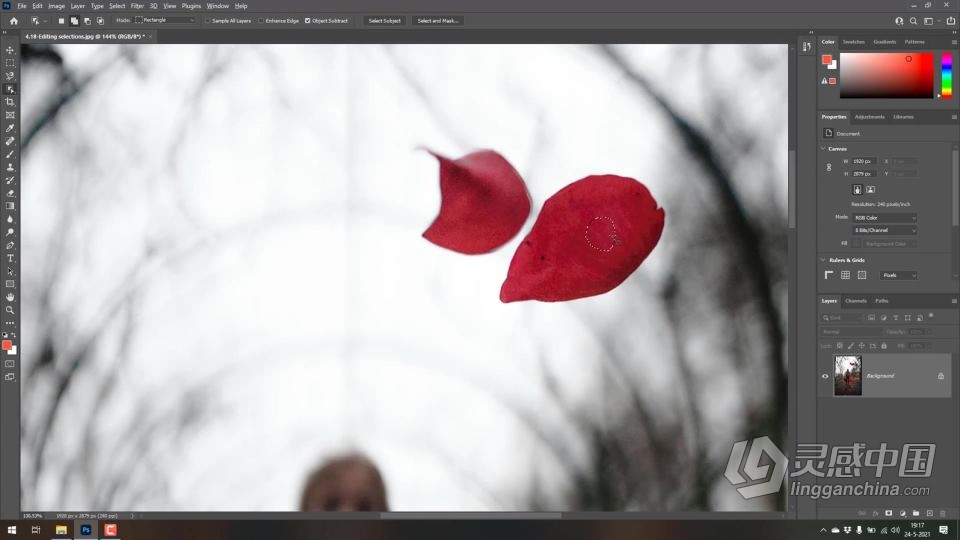
Task: Switch to the Swatches tab
Action: pos(853,42)
